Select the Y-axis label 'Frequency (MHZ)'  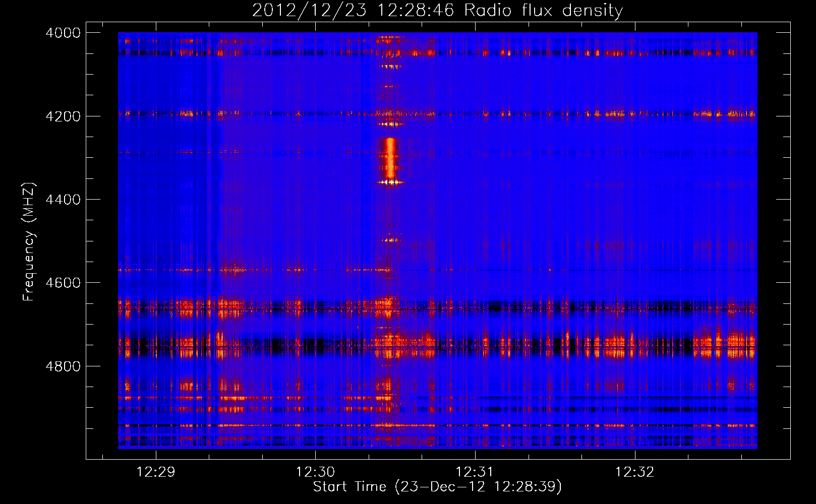click(x=30, y=242)
